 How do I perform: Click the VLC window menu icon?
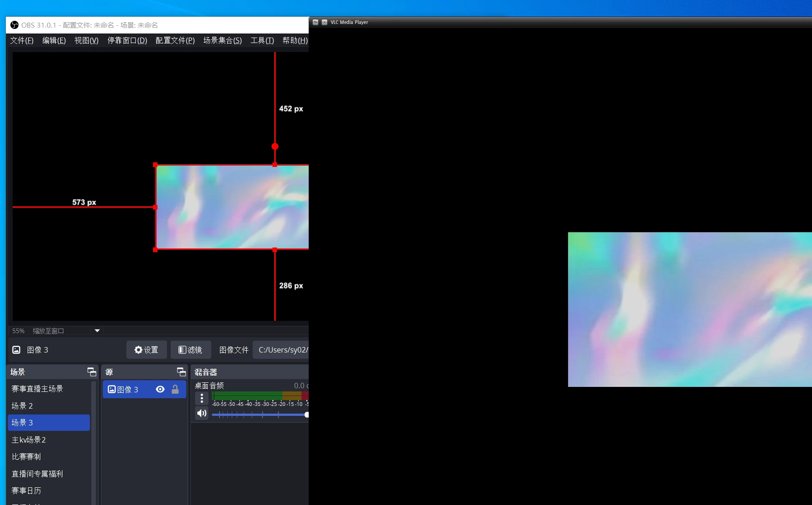tap(315, 22)
